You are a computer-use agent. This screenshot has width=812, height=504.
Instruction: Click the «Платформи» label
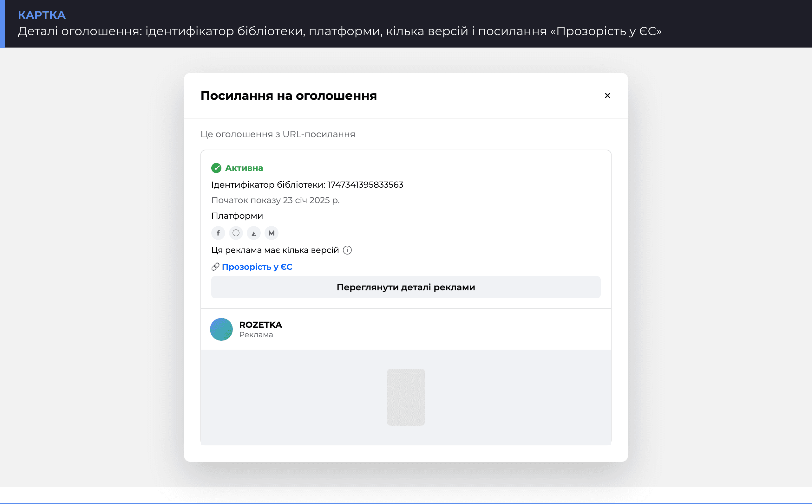[x=237, y=216]
